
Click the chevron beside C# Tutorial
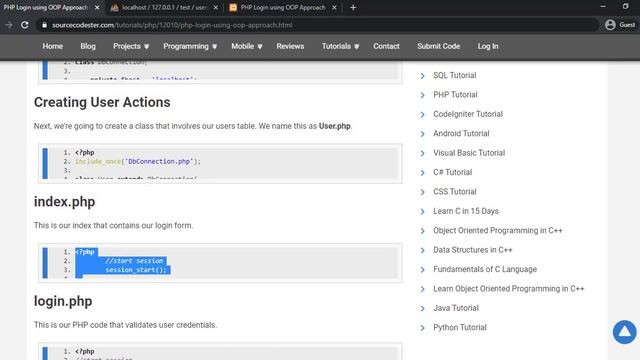422,173
